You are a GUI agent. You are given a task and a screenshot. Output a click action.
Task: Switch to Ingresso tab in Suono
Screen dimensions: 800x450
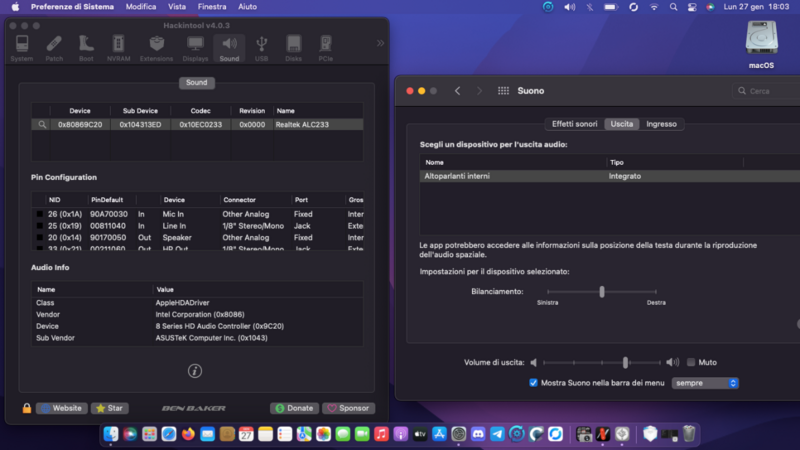(x=661, y=124)
